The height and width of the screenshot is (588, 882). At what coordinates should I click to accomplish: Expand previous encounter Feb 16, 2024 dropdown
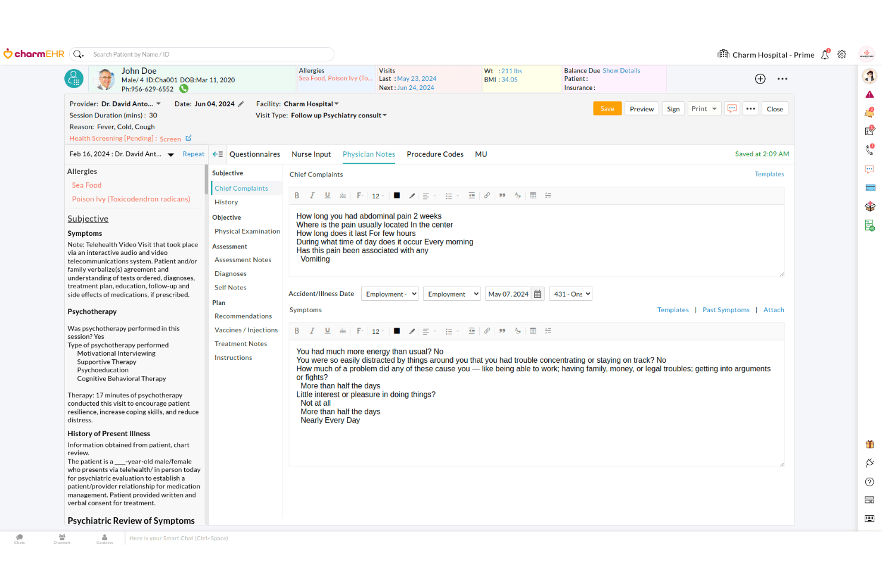coord(170,154)
